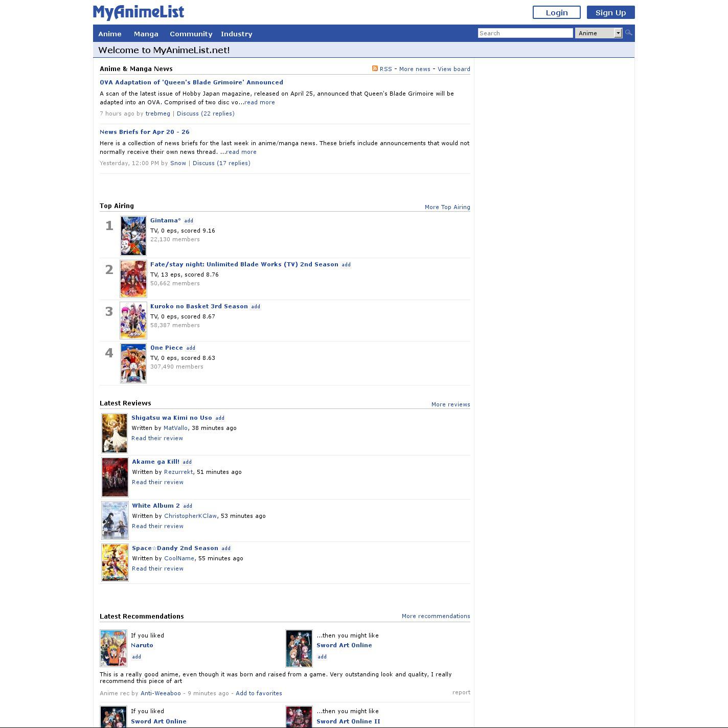728x728 pixels.
Task: Open the Gintama° cover thumbnail
Action: 133,236
